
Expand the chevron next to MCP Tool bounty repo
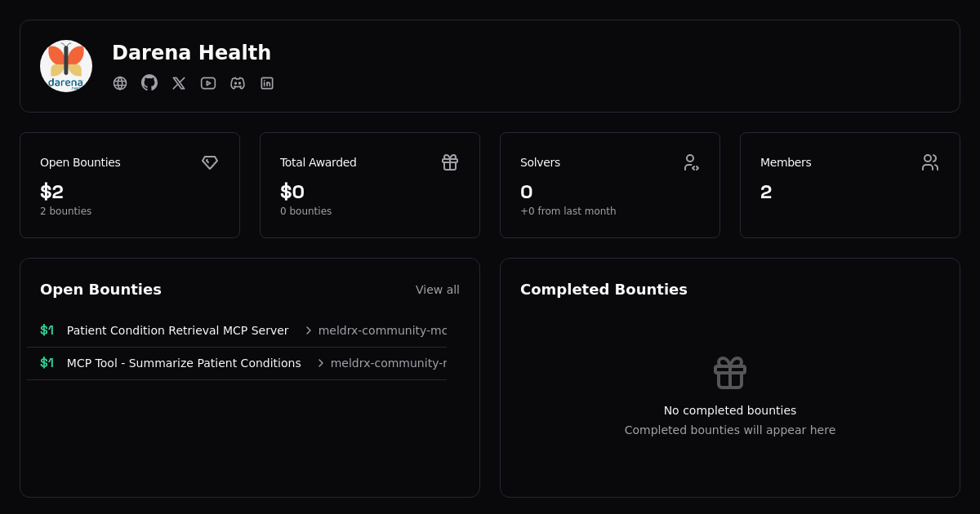(x=320, y=363)
